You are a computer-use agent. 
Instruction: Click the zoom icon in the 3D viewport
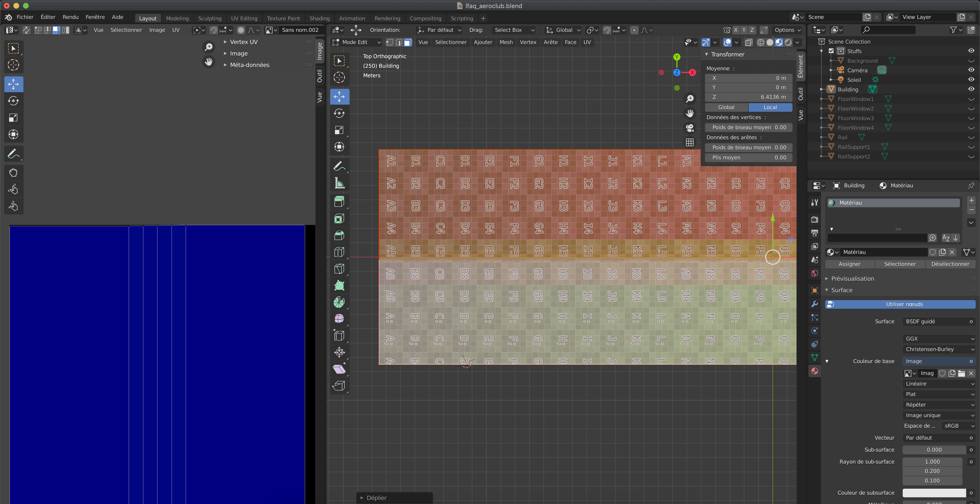(690, 99)
